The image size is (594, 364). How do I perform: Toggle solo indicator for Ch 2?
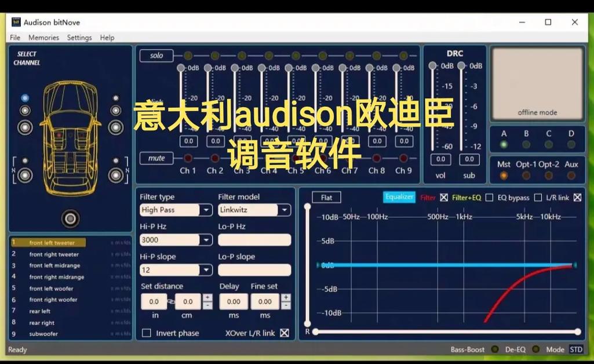tap(215, 56)
